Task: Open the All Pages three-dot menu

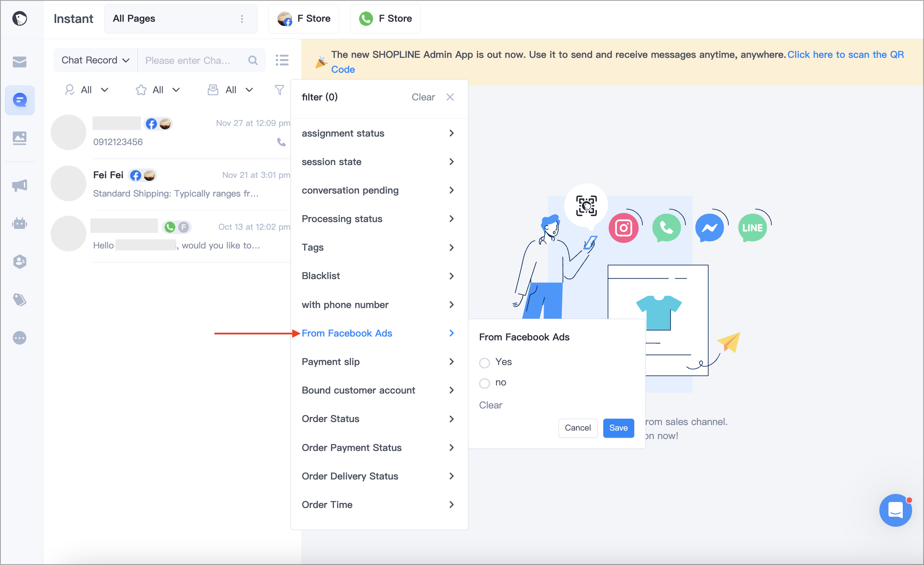Action: click(242, 19)
